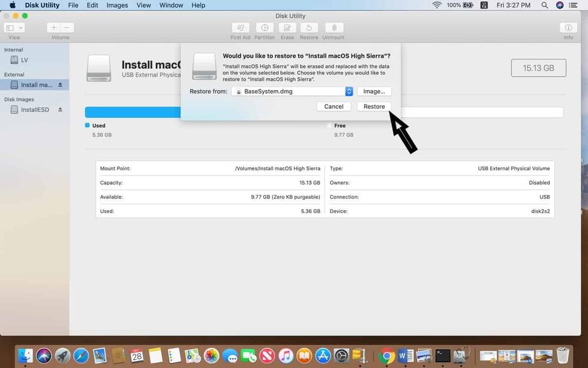Screen dimensions: 588x368
Task: Open Spotlight search in menu bar
Action: 545,5
